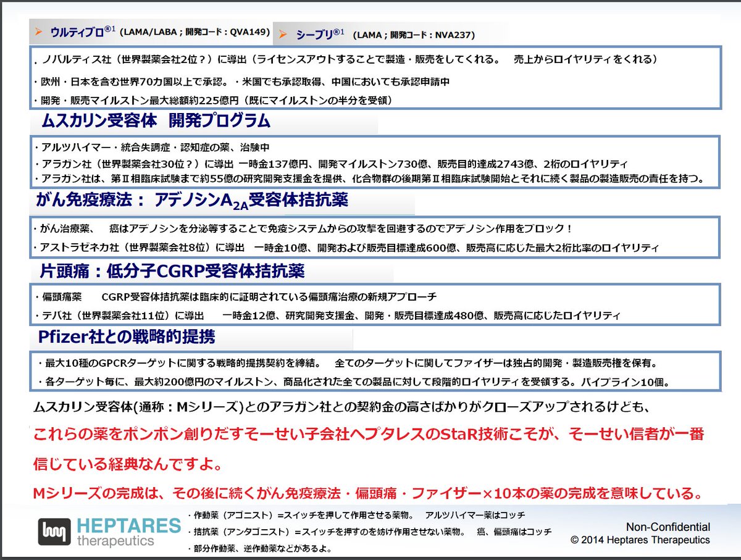This screenshot has width=741, height=560.
Task: Click the 部分作動薬、逆作動薬 note line
Action: point(262,548)
